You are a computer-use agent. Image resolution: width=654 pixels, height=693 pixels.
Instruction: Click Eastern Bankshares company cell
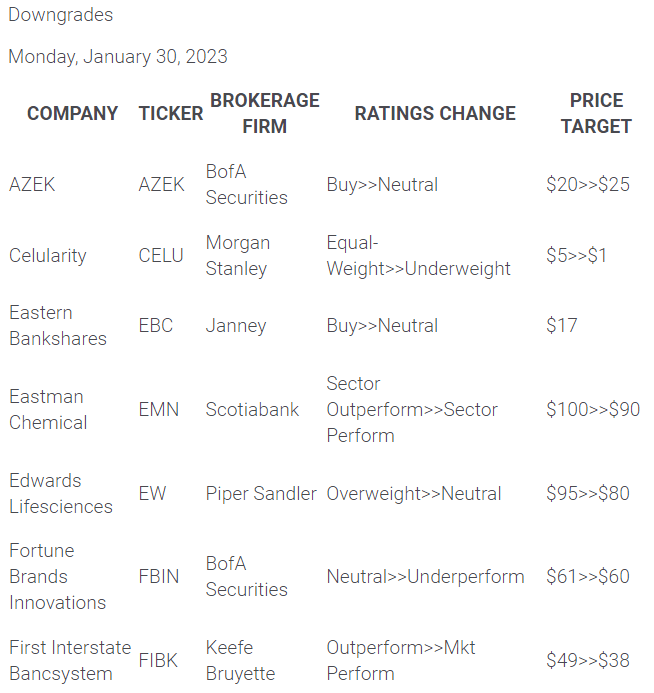click(x=58, y=325)
